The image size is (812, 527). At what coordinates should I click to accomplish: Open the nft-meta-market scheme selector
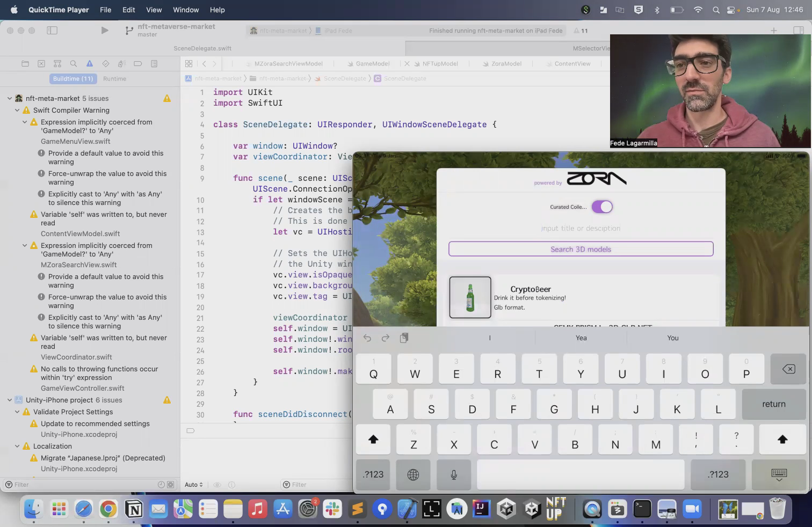tap(278, 31)
